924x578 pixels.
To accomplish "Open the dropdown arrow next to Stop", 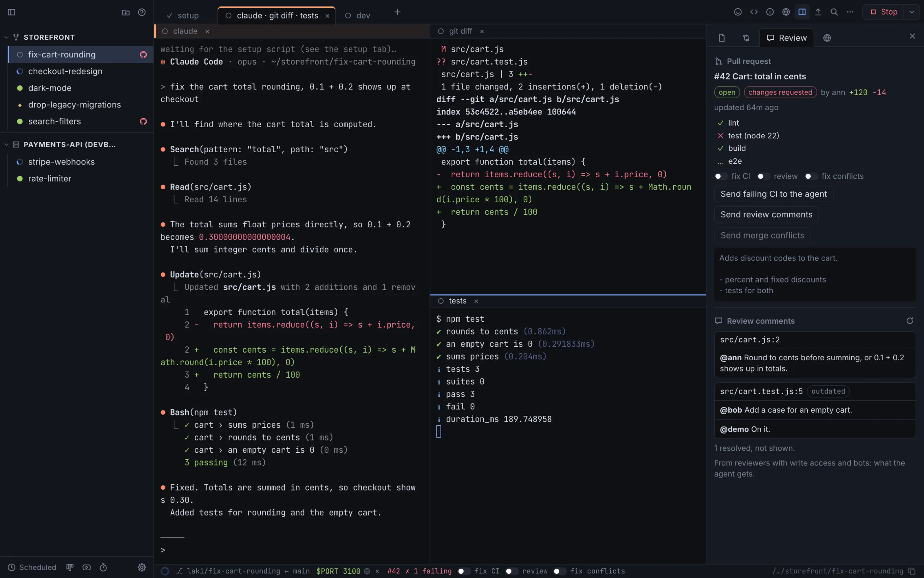I will click(x=912, y=12).
